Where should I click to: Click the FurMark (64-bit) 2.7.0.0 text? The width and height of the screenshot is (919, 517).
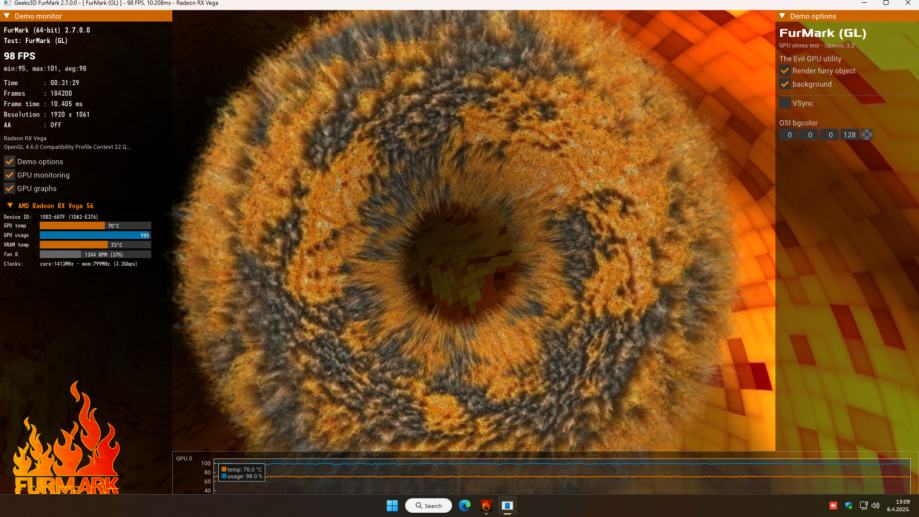47,30
